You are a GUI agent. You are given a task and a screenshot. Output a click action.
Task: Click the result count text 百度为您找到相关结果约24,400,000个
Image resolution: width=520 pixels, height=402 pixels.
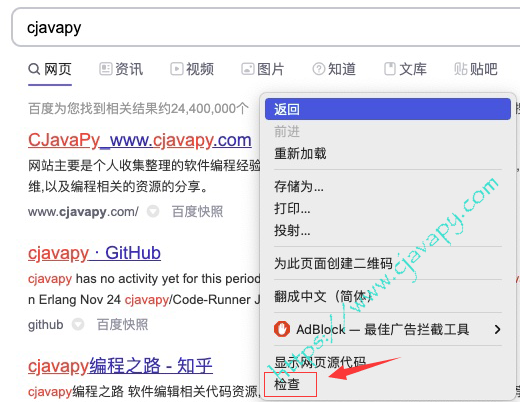[x=139, y=109]
